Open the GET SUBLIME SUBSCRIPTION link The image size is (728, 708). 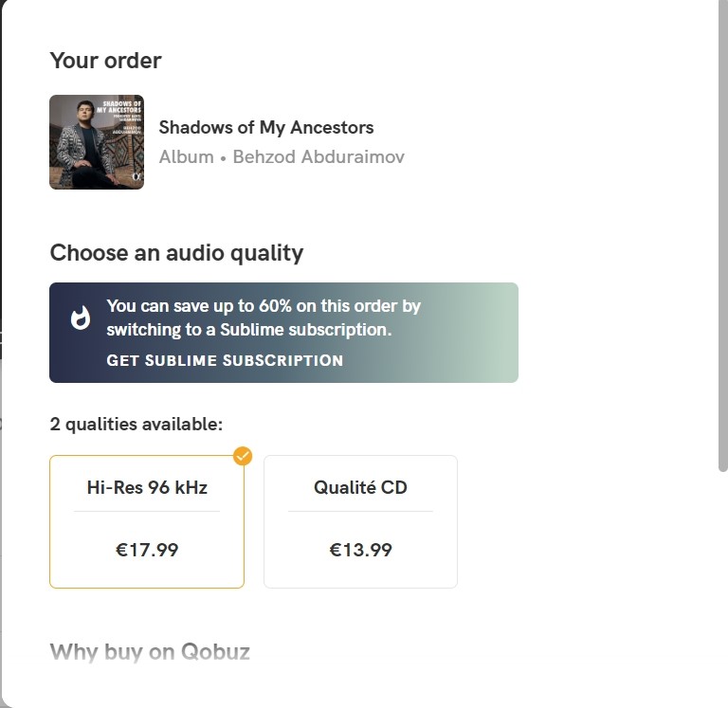tap(225, 360)
